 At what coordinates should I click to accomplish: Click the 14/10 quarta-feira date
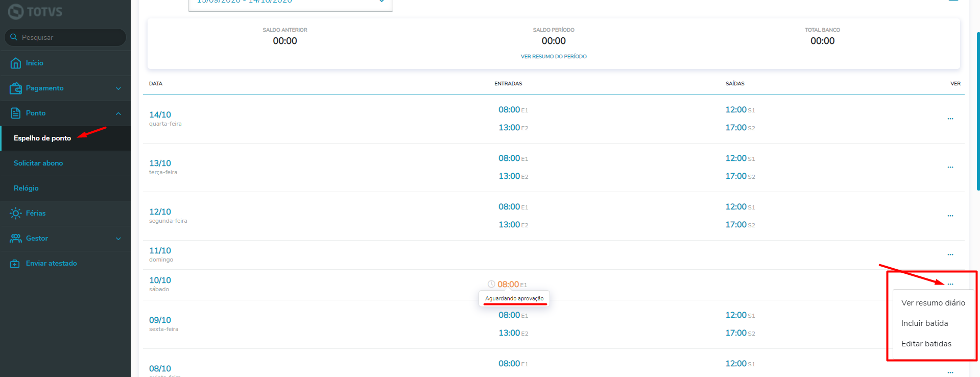pos(165,119)
